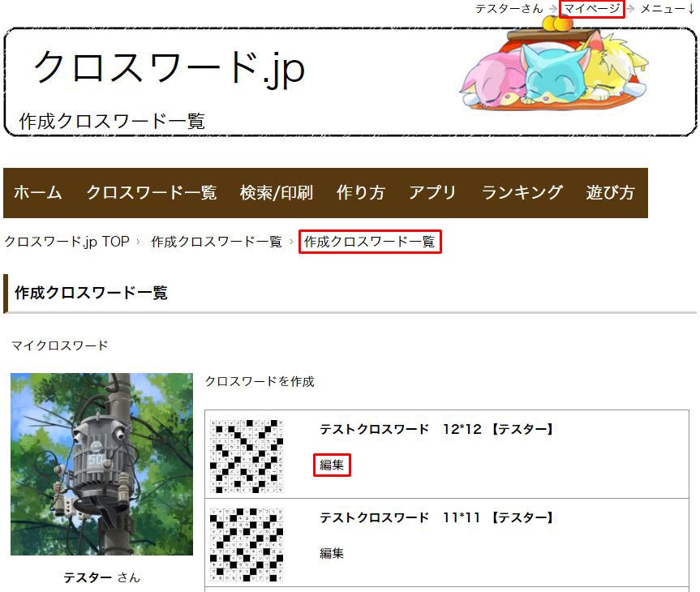Open the 12*12 crossword grid thumbnail
The height and width of the screenshot is (592, 700).
click(x=247, y=457)
